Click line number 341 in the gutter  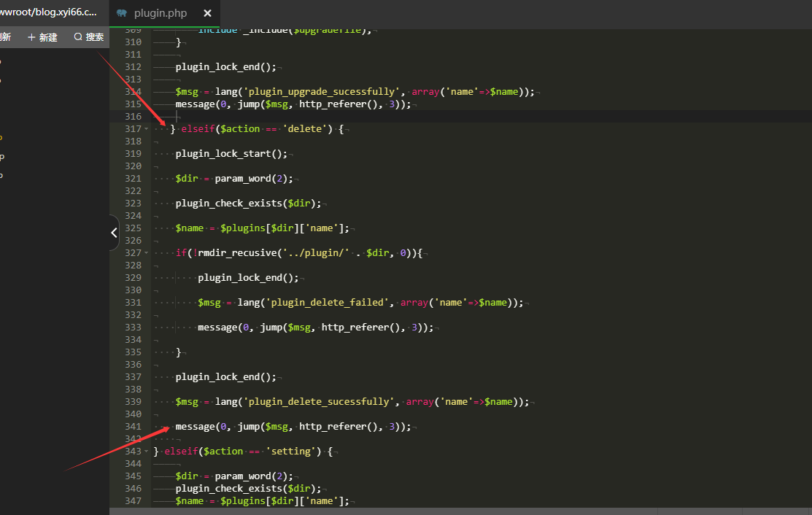[x=132, y=427]
